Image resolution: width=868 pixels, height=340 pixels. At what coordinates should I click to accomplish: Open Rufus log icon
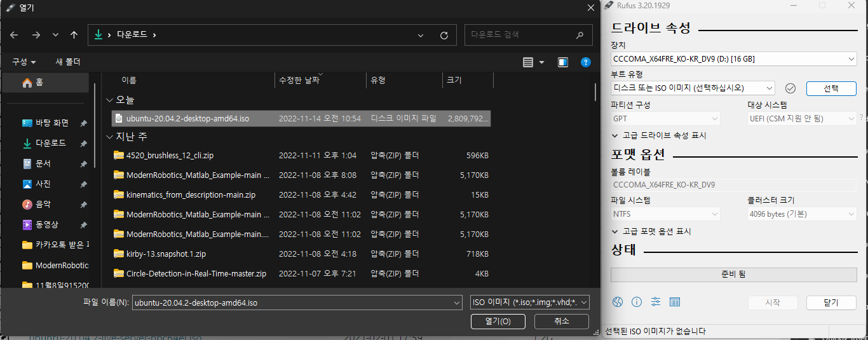coord(675,302)
